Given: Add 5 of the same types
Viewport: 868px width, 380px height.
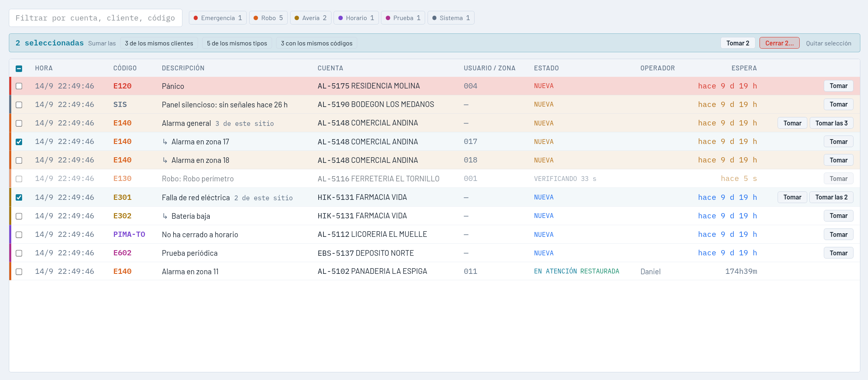Looking at the screenshot, I should tap(237, 43).
